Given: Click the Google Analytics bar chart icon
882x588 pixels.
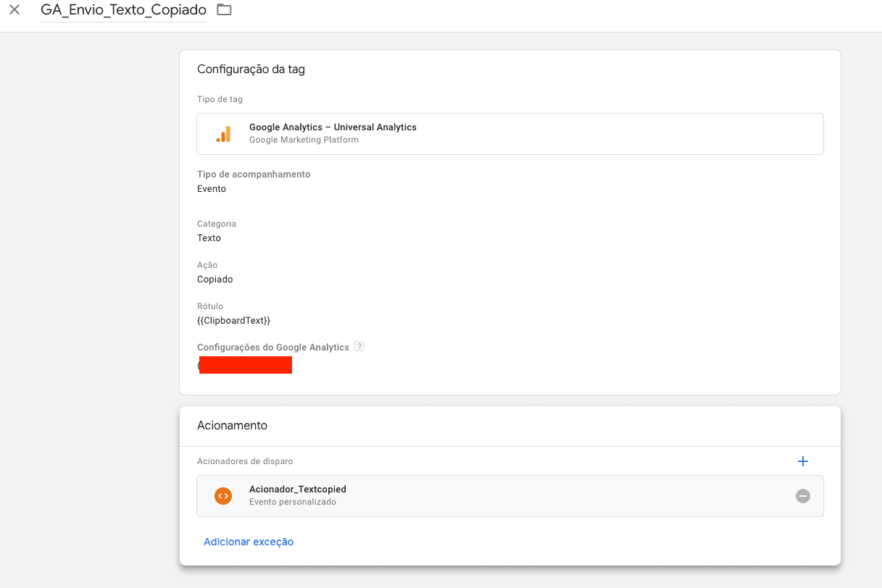Looking at the screenshot, I should 223,134.
